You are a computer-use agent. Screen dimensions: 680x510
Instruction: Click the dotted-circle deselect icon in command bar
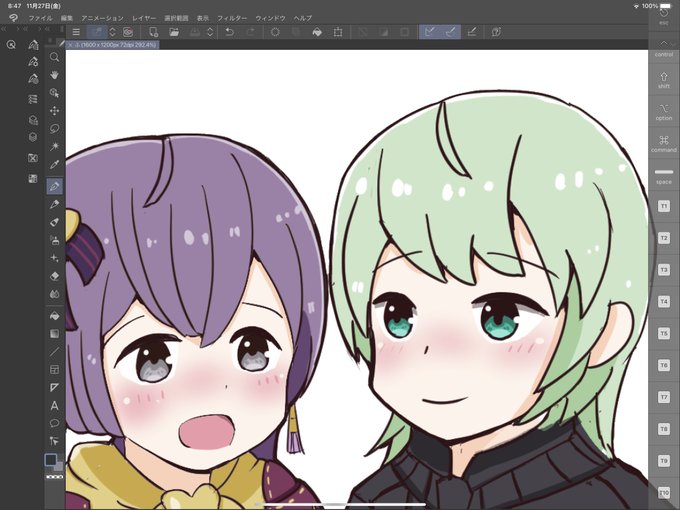pyautogui.click(x=275, y=32)
